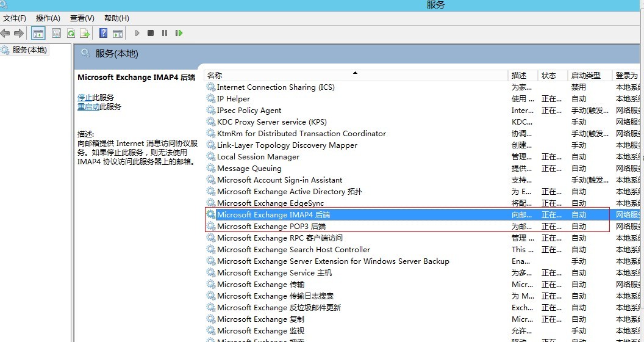This screenshot has height=342, width=644.
Task: Open the 帮助(H) menu
Action: (116, 18)
